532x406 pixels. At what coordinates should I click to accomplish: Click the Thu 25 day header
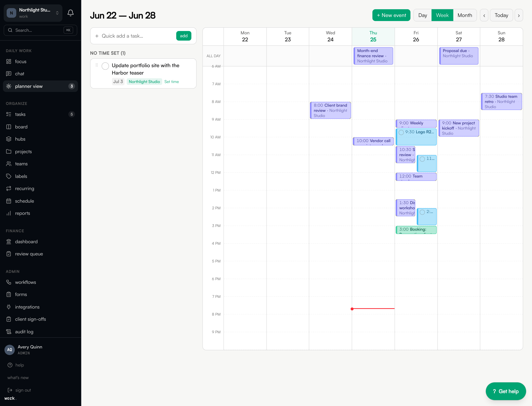pyautogui.click(x=373, y=36)
